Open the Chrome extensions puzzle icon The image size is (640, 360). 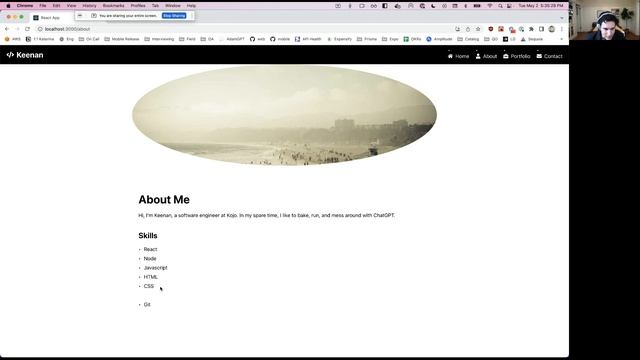click(531, 29)
